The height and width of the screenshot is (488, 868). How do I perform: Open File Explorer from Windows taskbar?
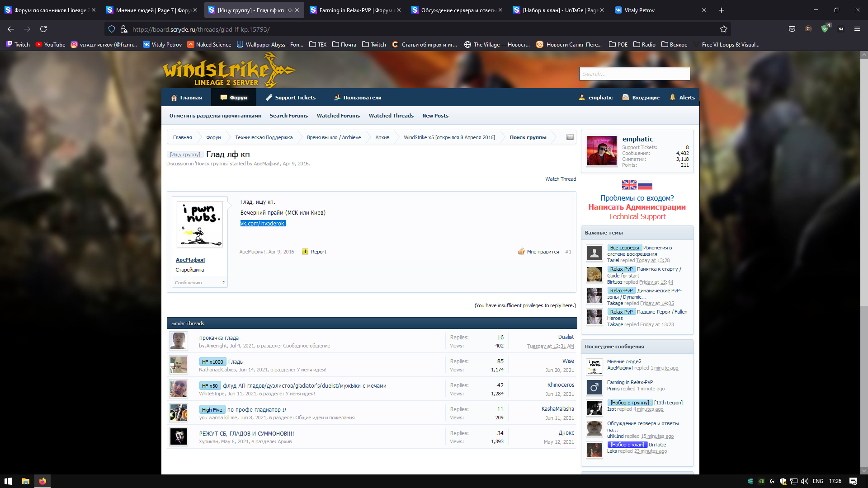pyautogui.click(x=25, y=481)
